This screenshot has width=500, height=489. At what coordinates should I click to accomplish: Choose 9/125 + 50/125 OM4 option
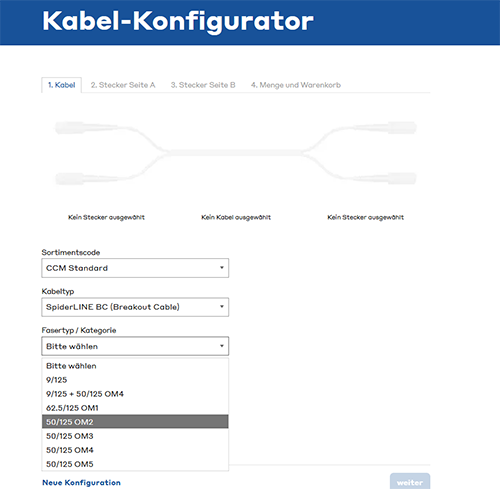click(x=135, y=394)
